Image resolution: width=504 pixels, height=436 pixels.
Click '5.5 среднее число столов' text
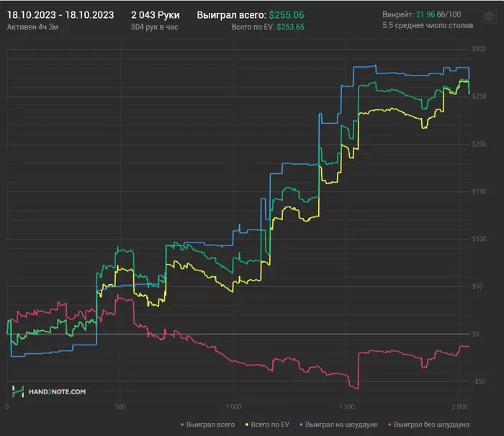tap(428, 25)
